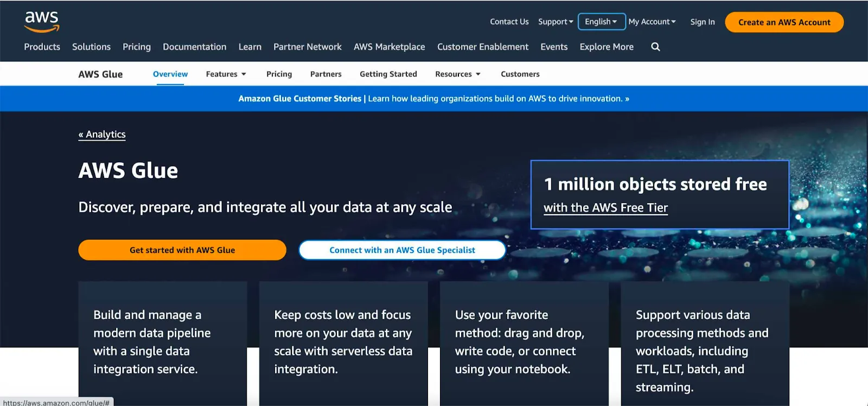
Task: Open Documentation menu
Action: pos(195,47)
